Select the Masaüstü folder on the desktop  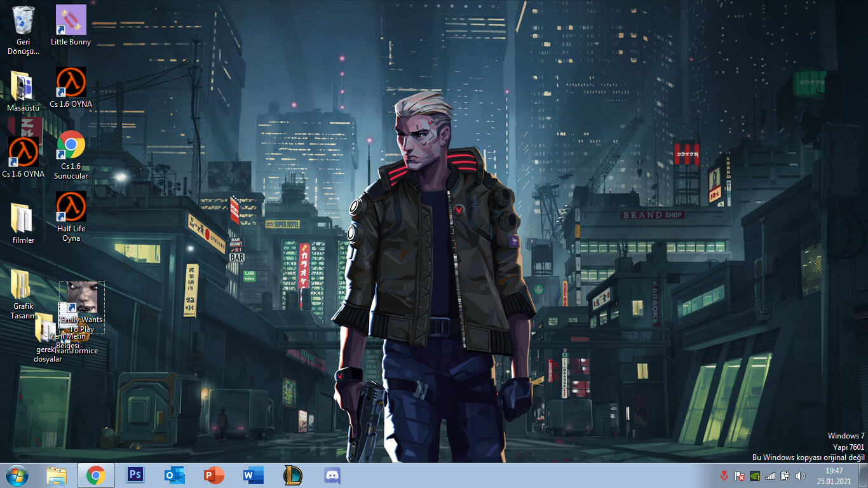click(24, 91)
